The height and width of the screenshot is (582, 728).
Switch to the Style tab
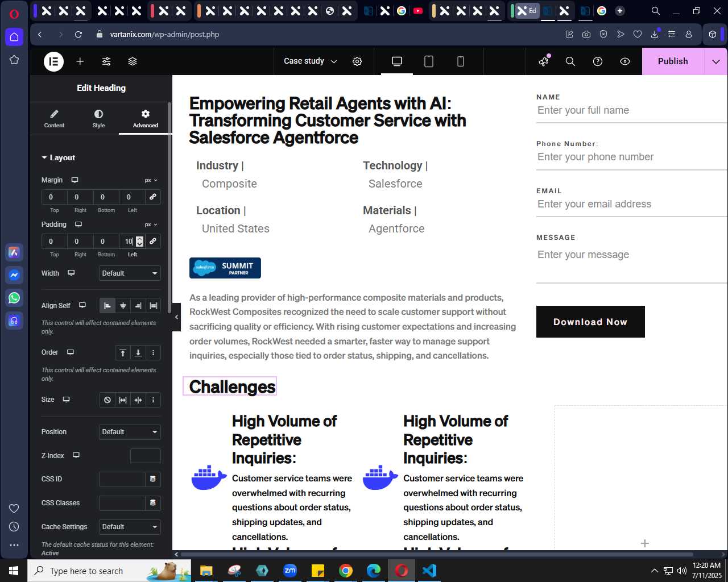click(98, 119)
